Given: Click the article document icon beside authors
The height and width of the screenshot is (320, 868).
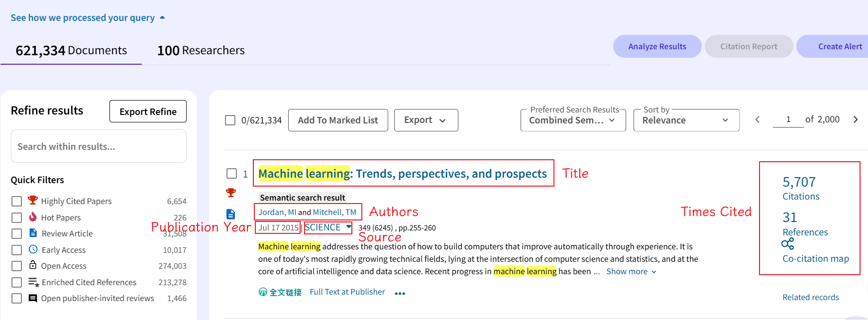Looking at the screenshot, I should coord(231,214).
